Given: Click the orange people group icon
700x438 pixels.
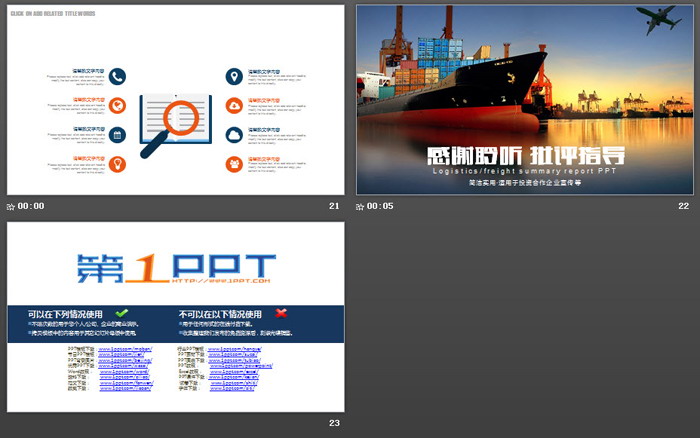Looking at the screenshot, I should (x=233, y=163).
